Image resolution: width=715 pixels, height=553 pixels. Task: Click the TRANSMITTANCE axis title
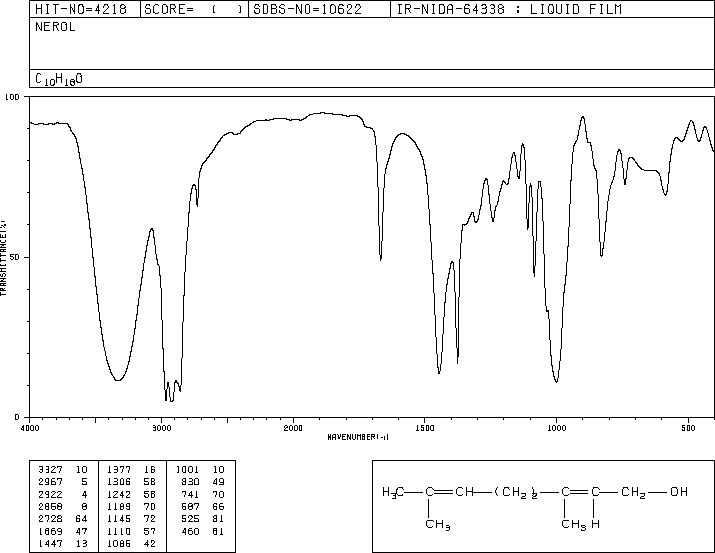(3, 258)
